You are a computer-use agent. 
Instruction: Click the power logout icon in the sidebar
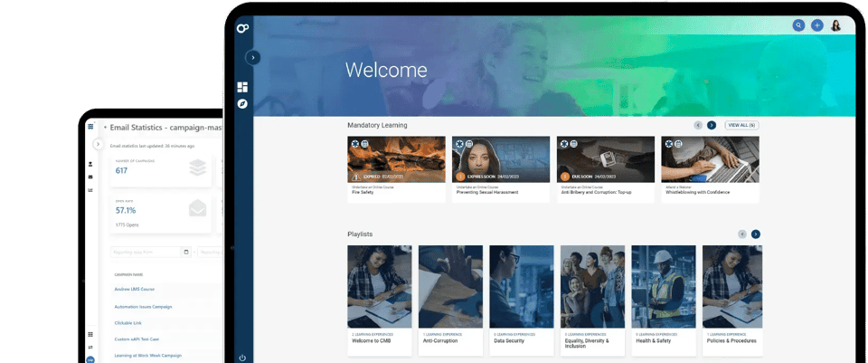242,358
